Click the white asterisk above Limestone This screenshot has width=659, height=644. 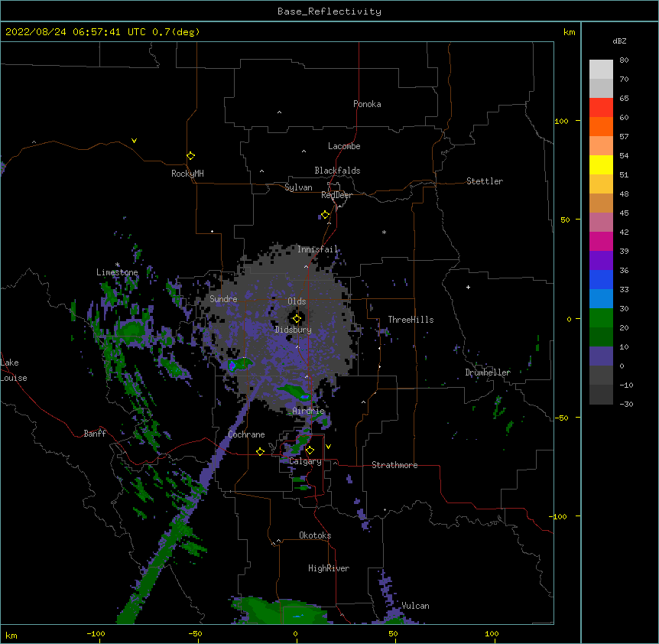118,265
